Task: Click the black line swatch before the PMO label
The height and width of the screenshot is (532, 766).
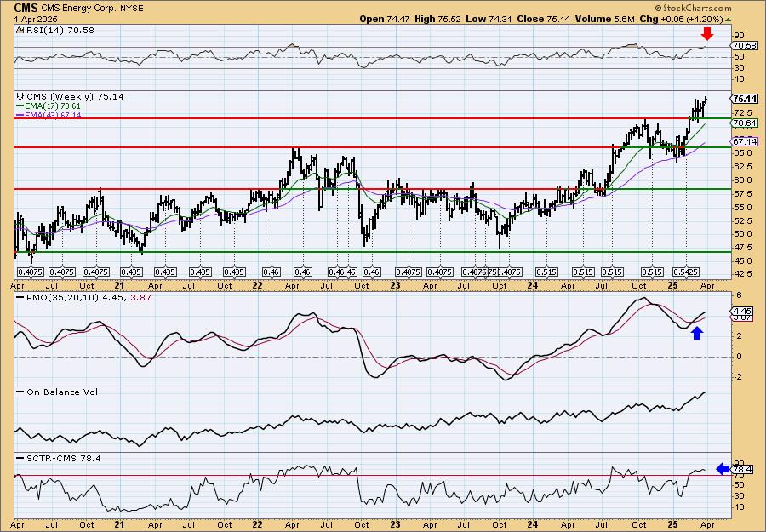Action: tap(20, 297)
